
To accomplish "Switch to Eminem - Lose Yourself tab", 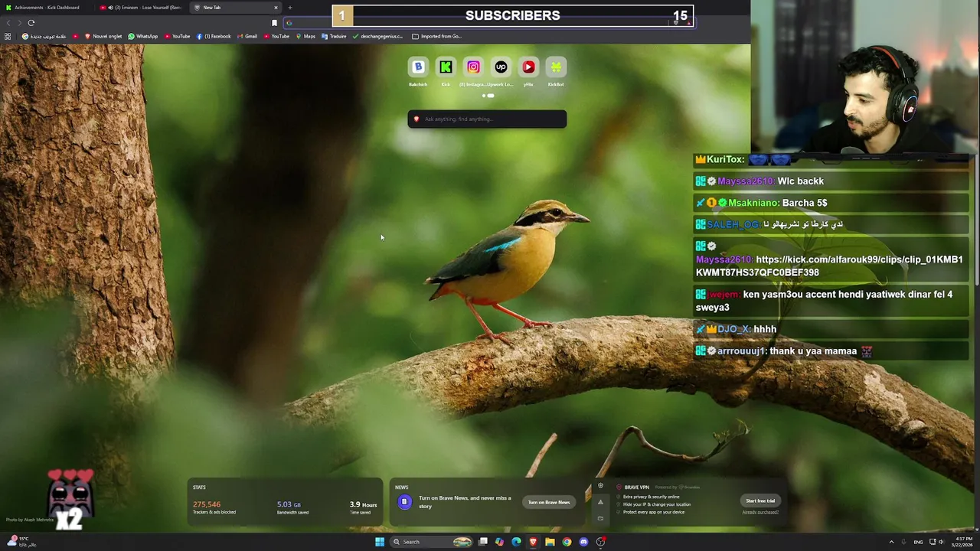I will 141,8.
